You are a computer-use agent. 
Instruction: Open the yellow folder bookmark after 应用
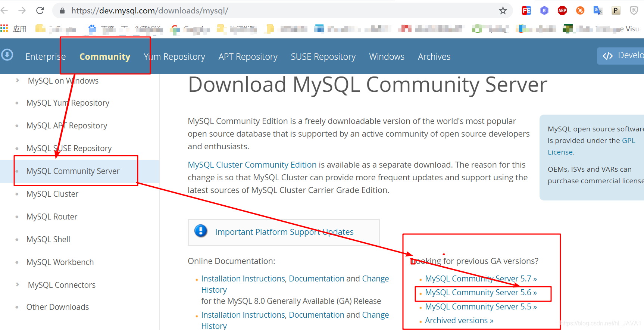click(40, 28)
